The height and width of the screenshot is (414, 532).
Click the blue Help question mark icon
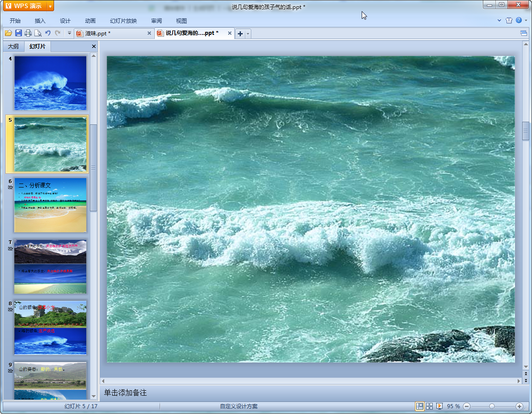point(519,20)
